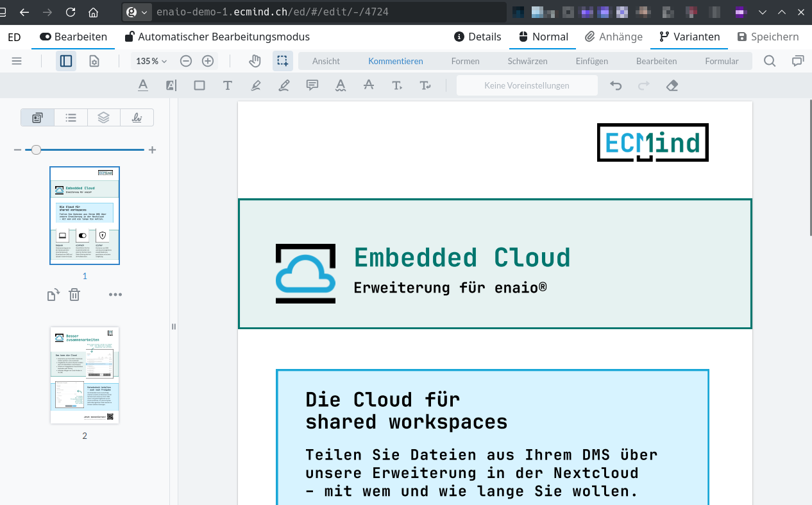This screenshot has width=812, height=505.
Task: Open the Details panel button
Action: 477,37
